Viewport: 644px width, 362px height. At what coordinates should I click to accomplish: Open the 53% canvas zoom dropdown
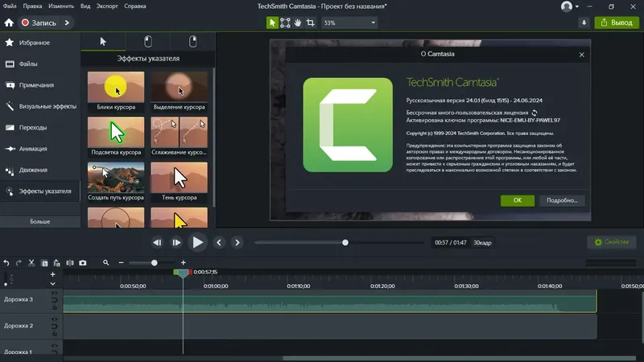349,23
